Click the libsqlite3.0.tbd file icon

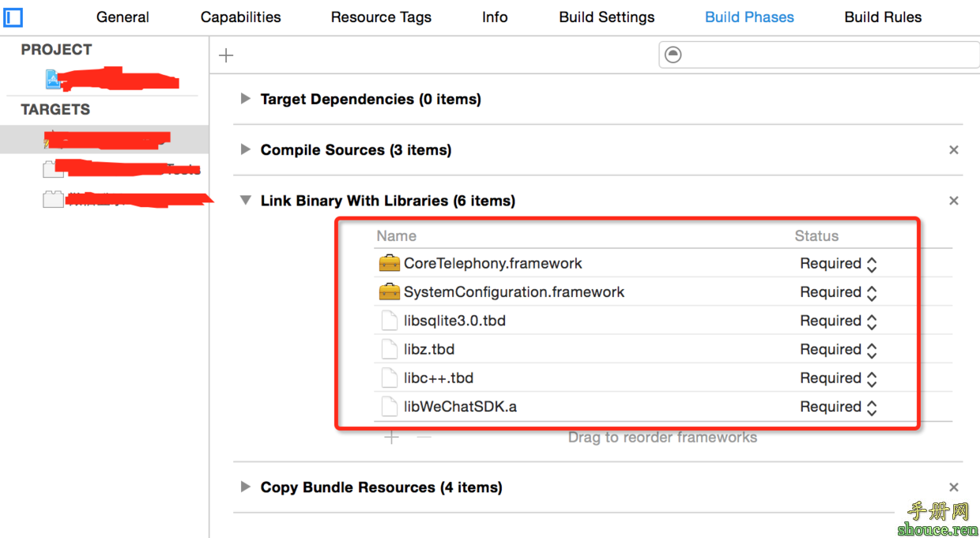(x=389, y=321)
